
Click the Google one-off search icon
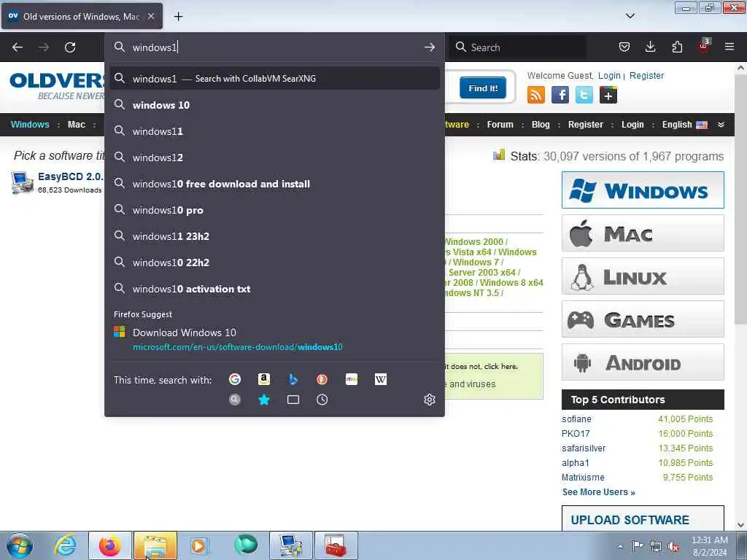point(234,379)
